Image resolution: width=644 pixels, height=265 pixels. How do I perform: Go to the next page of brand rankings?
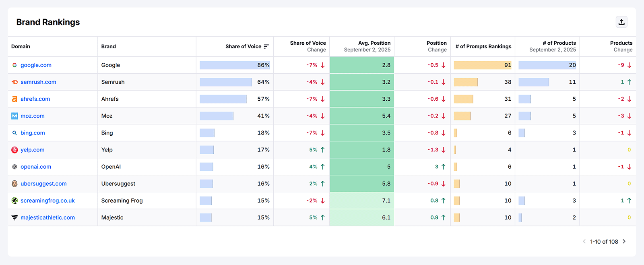[624, 241]
